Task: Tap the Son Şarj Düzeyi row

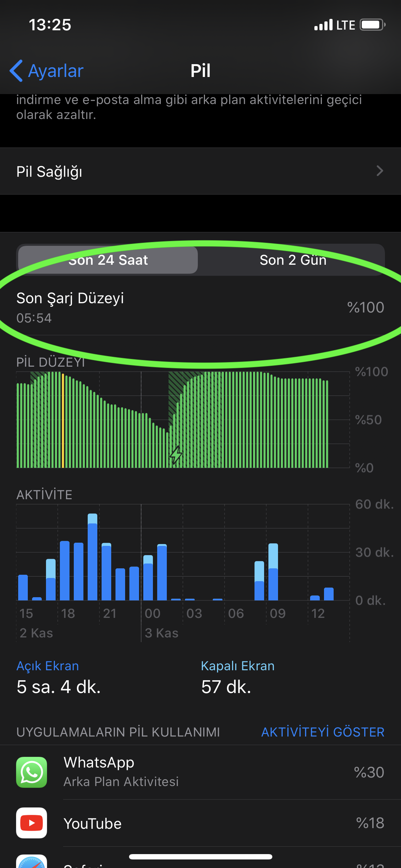Action: tap(200, 308)
